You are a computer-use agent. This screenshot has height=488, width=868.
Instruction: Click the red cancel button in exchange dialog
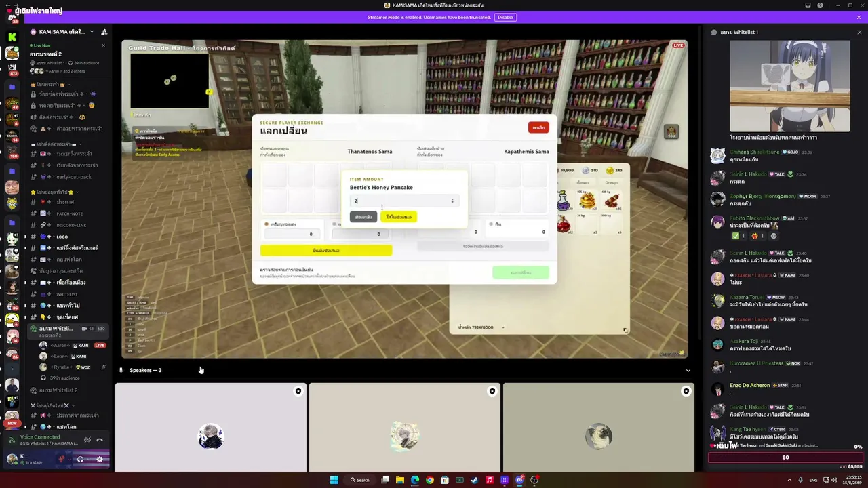tap(538, 127)
